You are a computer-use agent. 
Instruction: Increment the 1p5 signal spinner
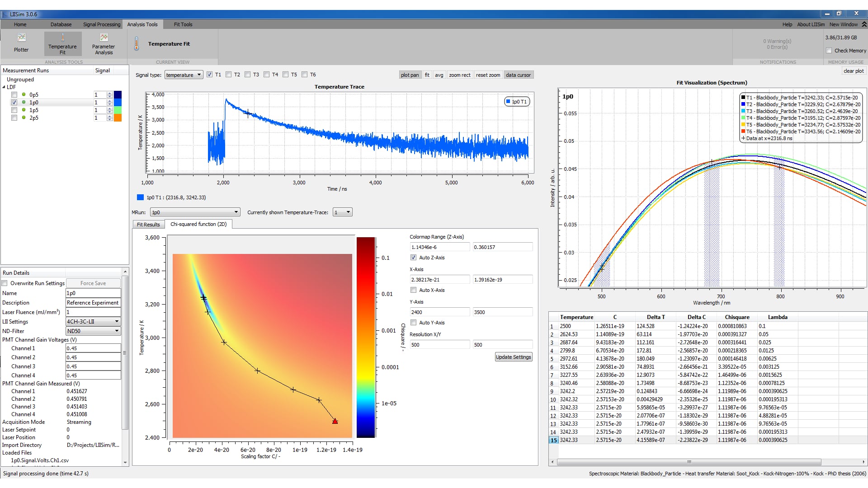click(110, 108)
